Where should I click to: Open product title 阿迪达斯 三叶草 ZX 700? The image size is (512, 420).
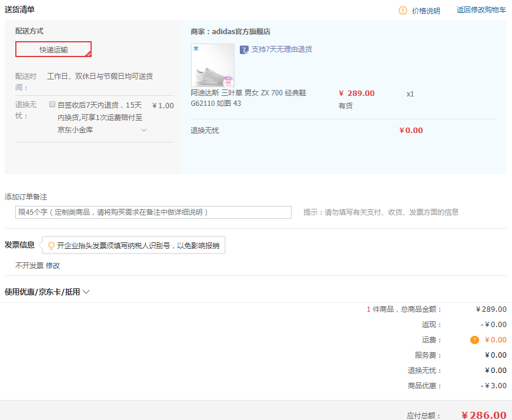coord(248,98)
